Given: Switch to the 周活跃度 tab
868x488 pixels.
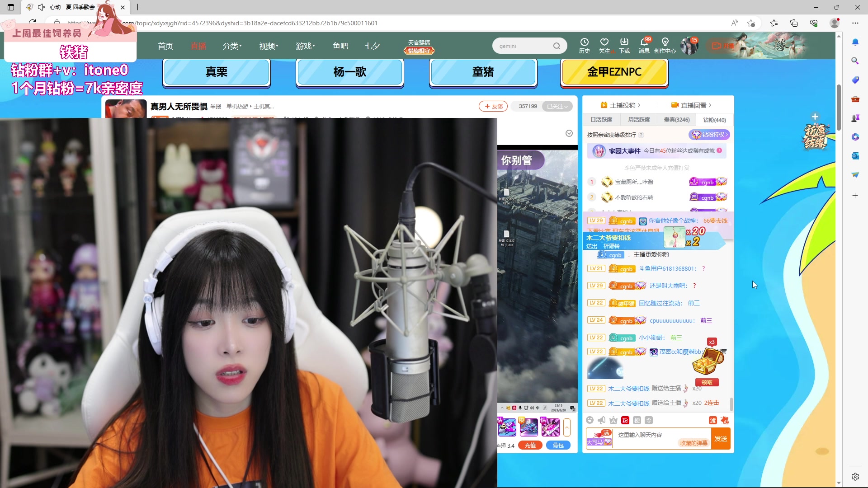Looking at the screenshot, I should coord(639,120).
